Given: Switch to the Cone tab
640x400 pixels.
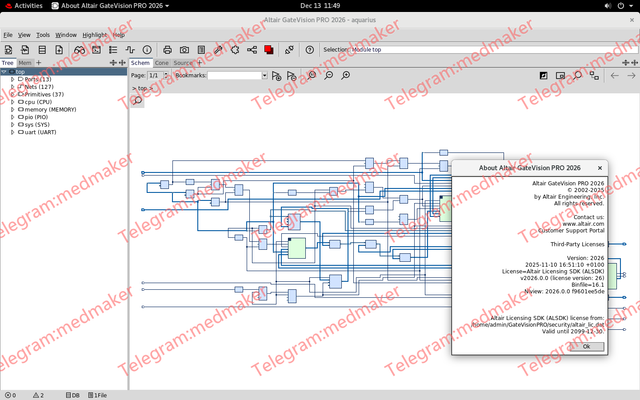Looking at the screenshot, I should 162,63.
